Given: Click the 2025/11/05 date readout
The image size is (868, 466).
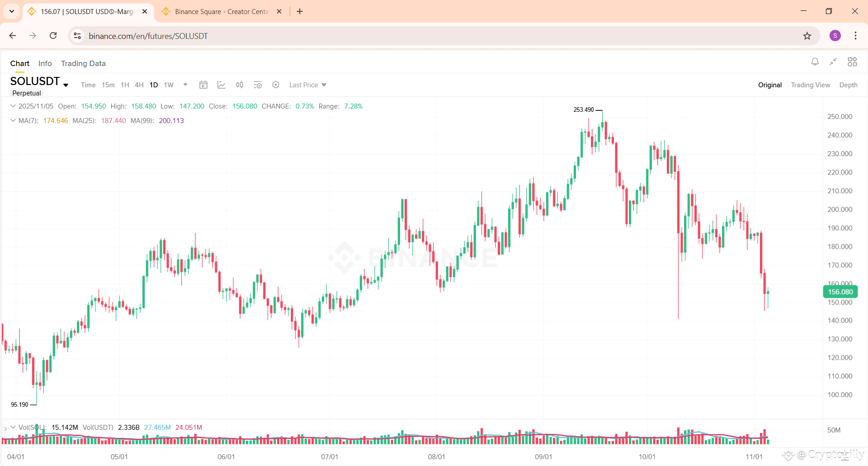Looking at the screenshot, I should click(36, 106).
